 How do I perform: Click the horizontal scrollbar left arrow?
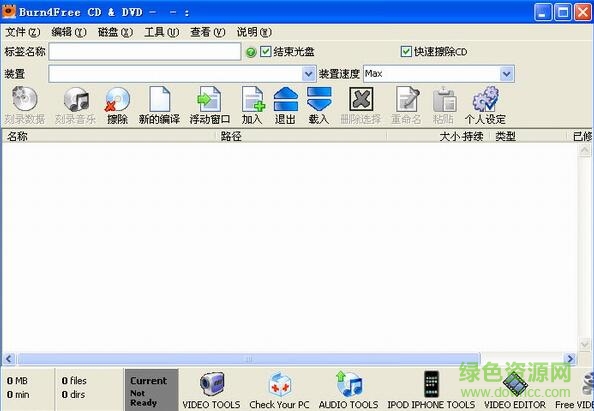[x=9, y=358]
